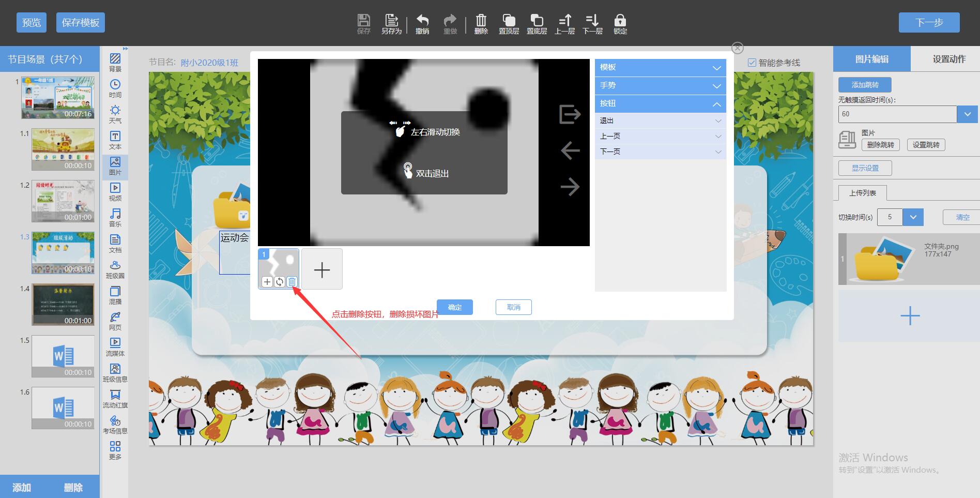Click the Undo (撤销) toolbar icon
Screen dimensions: 980x498
(x=422, y=24)
